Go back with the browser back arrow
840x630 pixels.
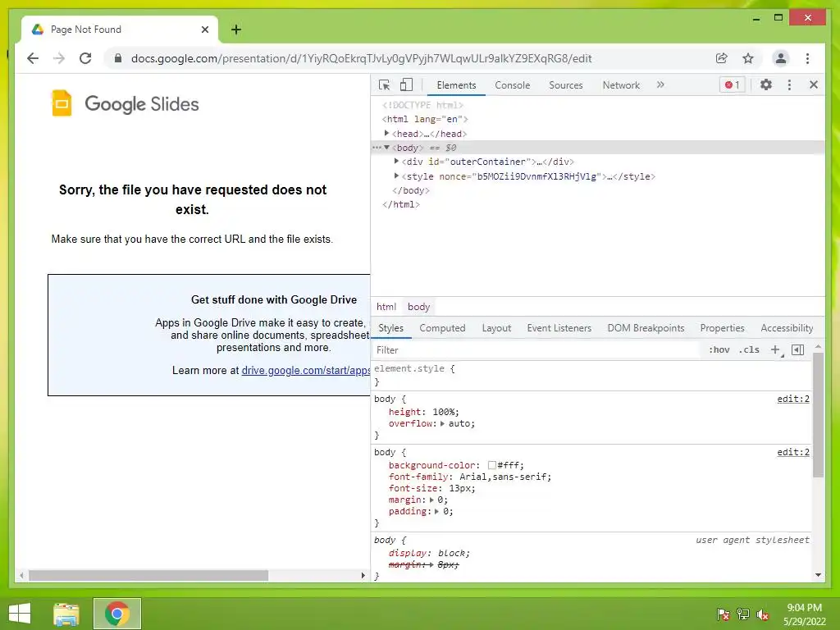33,58
